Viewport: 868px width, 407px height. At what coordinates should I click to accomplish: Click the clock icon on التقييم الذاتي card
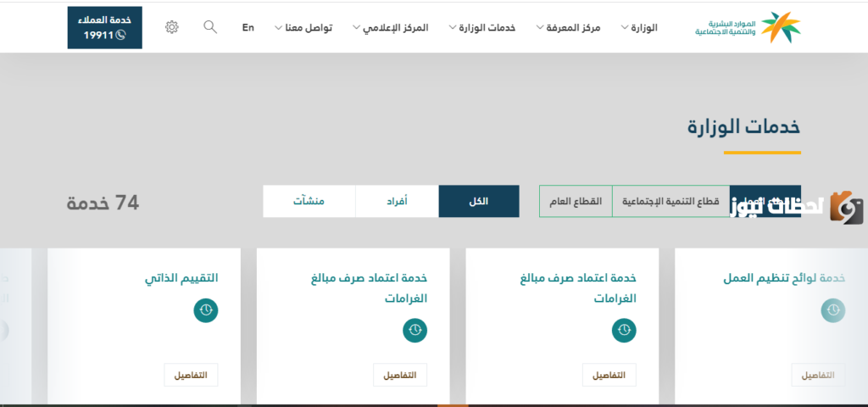[x=206, y=310]
